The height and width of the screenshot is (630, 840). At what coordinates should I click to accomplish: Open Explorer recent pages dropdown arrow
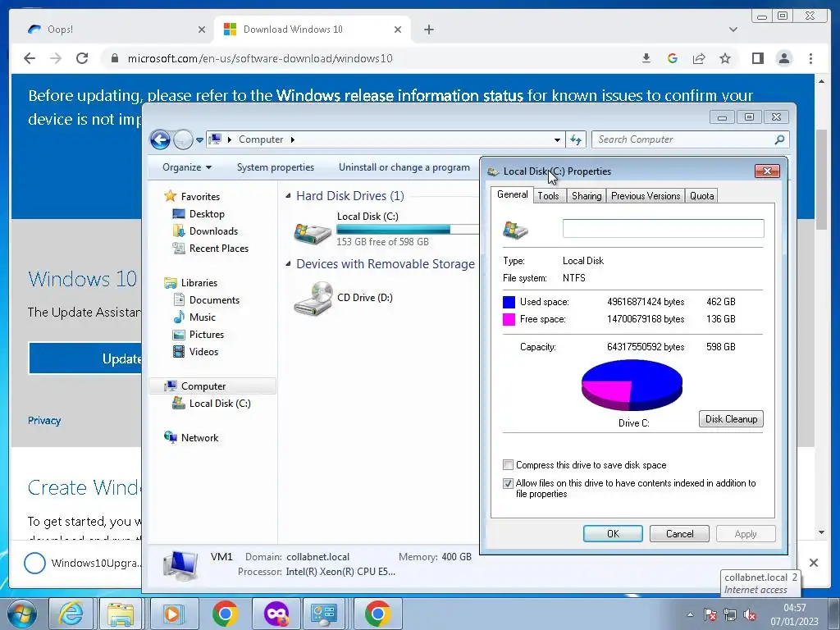(199, 139)
